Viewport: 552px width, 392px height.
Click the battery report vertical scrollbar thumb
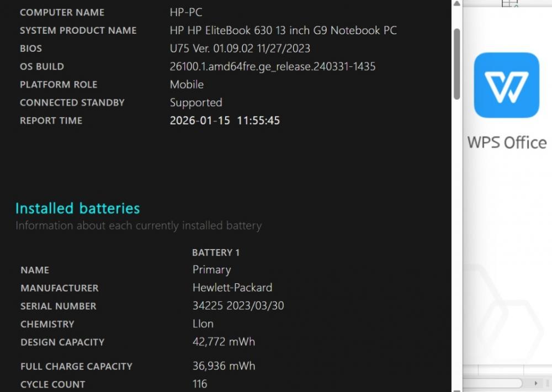click(x=457, y=64)
